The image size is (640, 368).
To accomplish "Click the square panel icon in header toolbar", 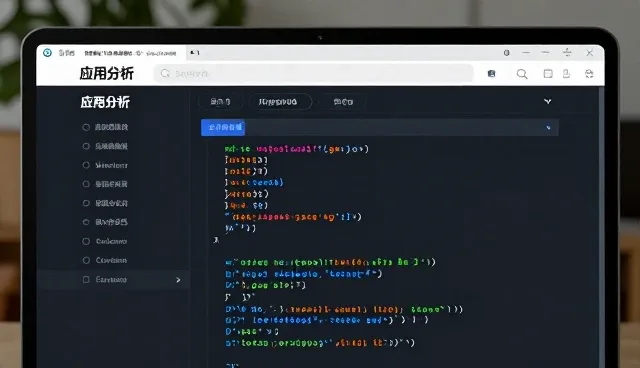I will coord(548,73).
